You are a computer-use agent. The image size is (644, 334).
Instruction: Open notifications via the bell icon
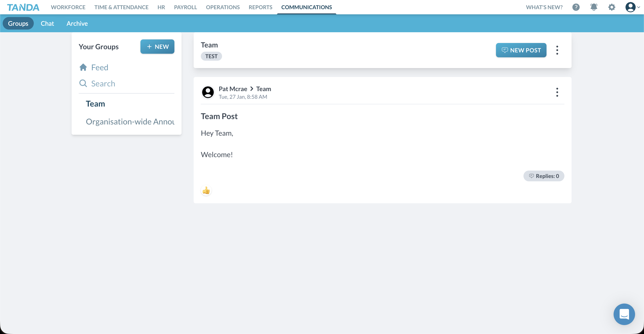pyautogui.click(x=594, y=7)
